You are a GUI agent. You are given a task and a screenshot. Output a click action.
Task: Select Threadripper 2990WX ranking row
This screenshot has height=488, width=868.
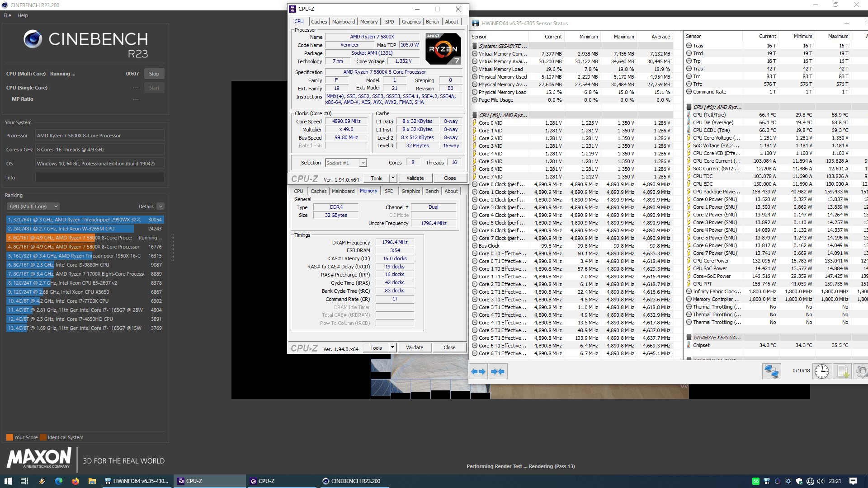85,220
